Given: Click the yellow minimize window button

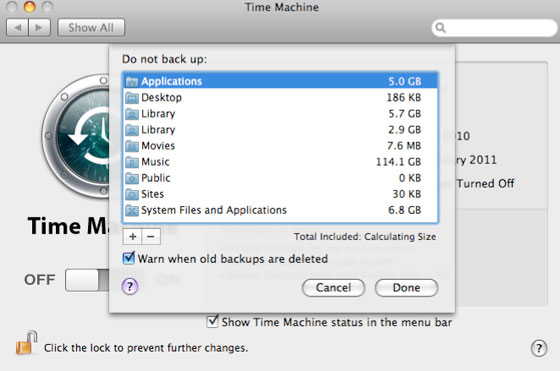Looking at the screenshot, I should pyautogui.click(x=30, y=6).
